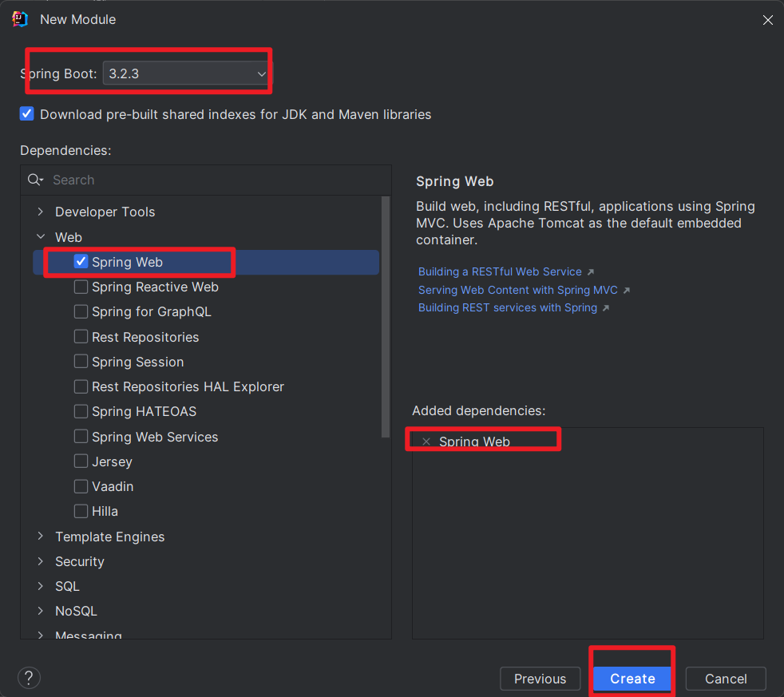This screenshot has width=784, height=697.
Task: Remove Spring Web from added dependencies
Action: (x=426, y=442)
